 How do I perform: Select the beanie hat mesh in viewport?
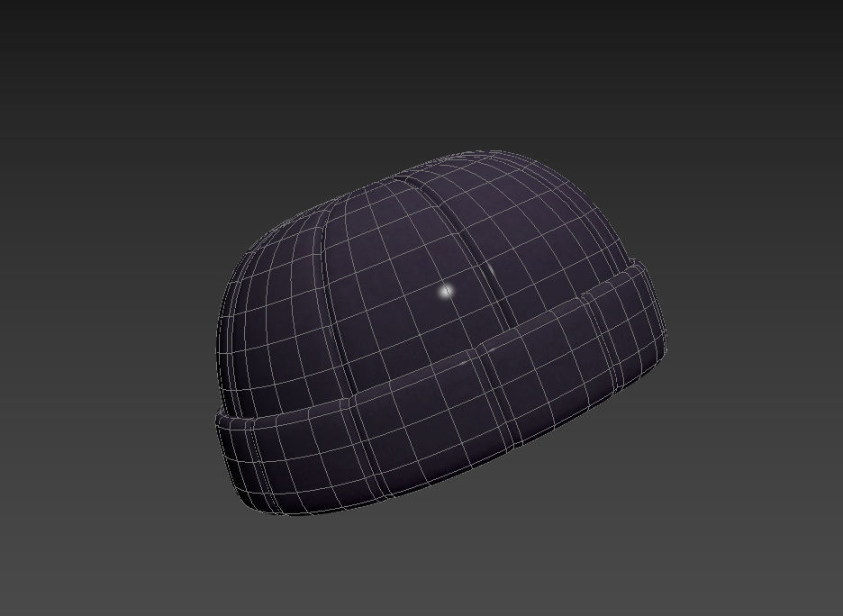pos(440,333)
